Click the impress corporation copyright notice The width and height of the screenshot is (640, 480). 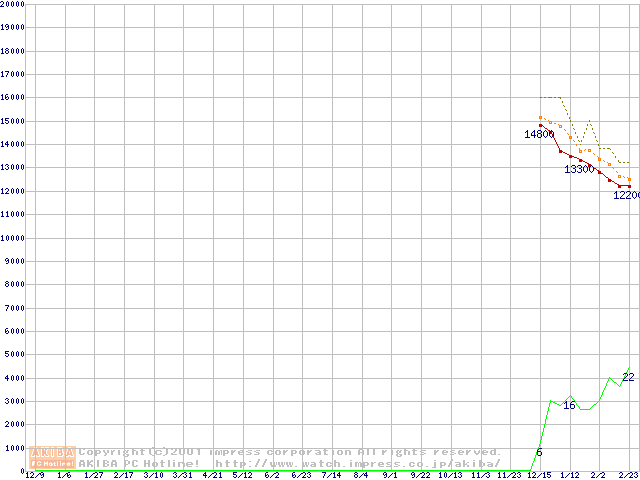290,452
